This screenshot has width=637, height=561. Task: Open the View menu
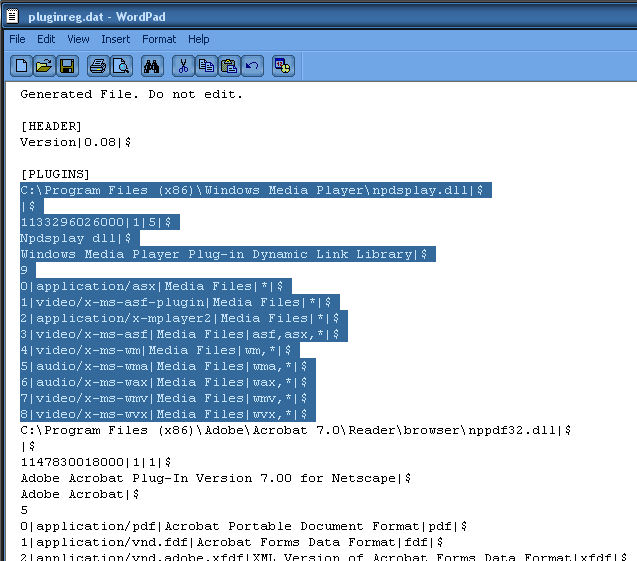tap(78, 39)
